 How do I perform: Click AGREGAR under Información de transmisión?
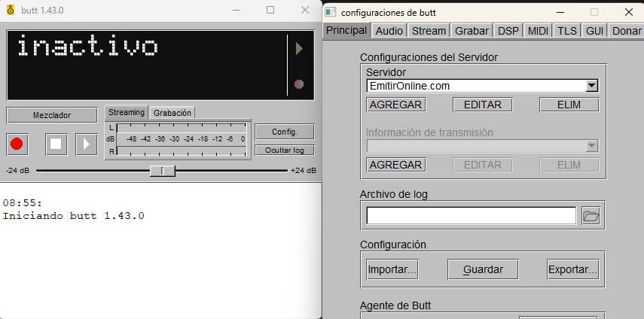coord(396,165)
